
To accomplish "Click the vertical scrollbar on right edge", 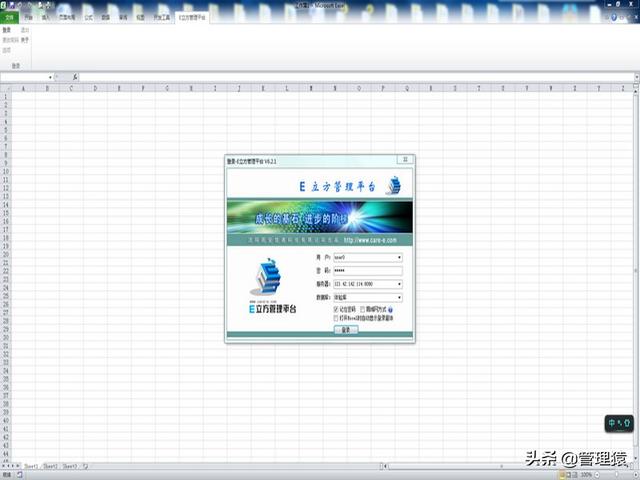I will [636, 270].
